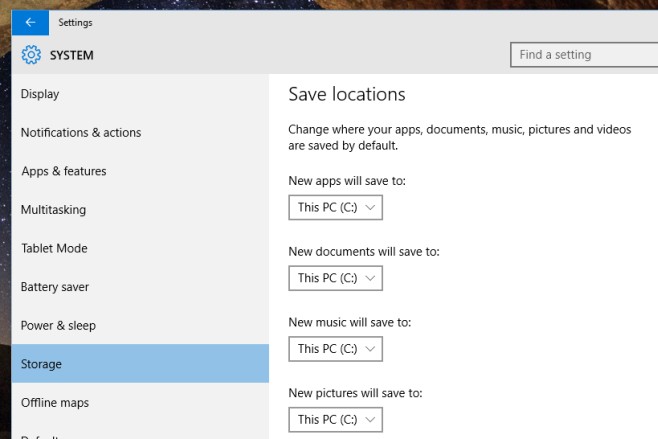
Task: Click the System gear icon
Action: pos(31,55)
